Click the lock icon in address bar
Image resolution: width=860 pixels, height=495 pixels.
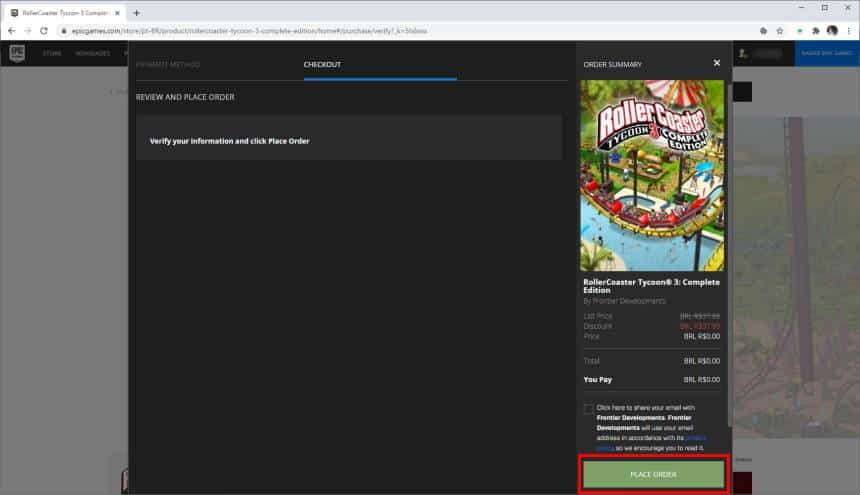click(x=64, y=31)
